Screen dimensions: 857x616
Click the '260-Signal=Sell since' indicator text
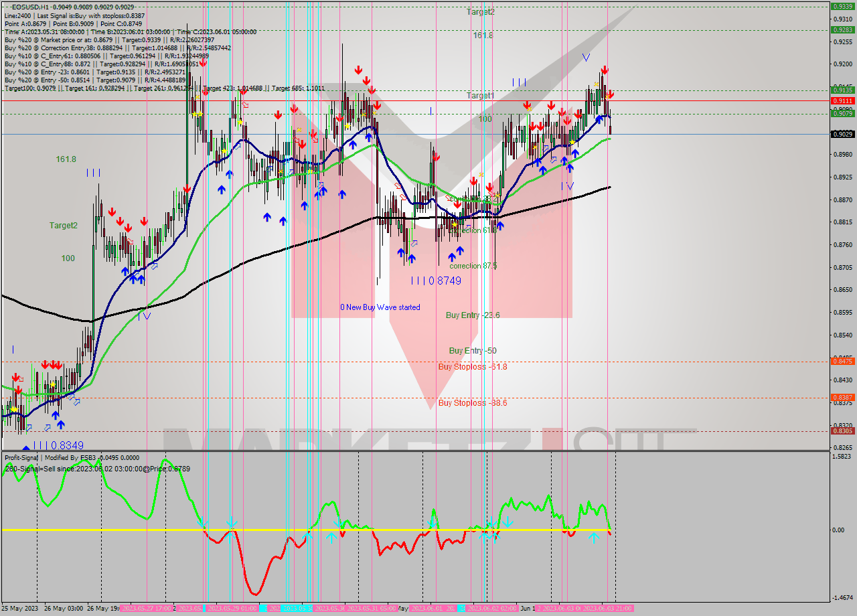tap(97, 469)
